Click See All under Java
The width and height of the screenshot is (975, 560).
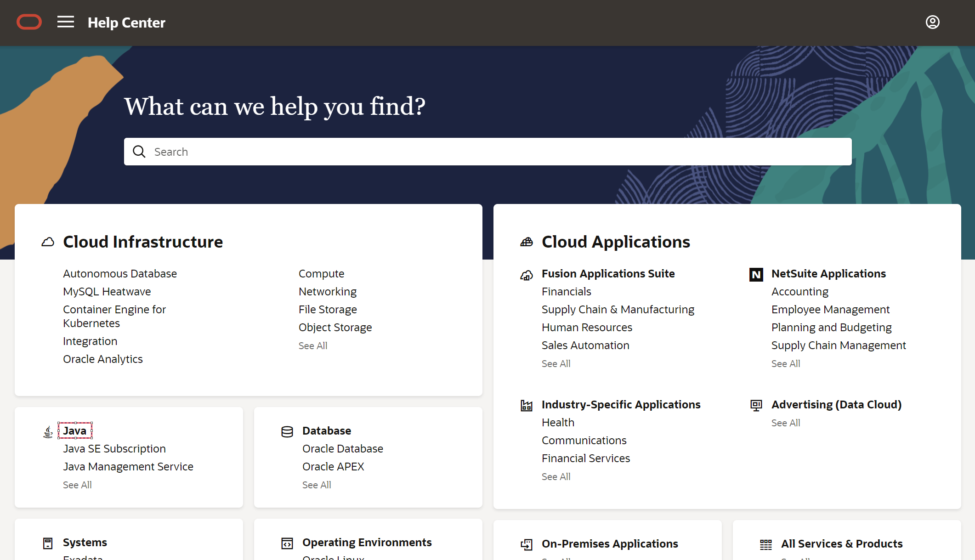coord(77,485)
